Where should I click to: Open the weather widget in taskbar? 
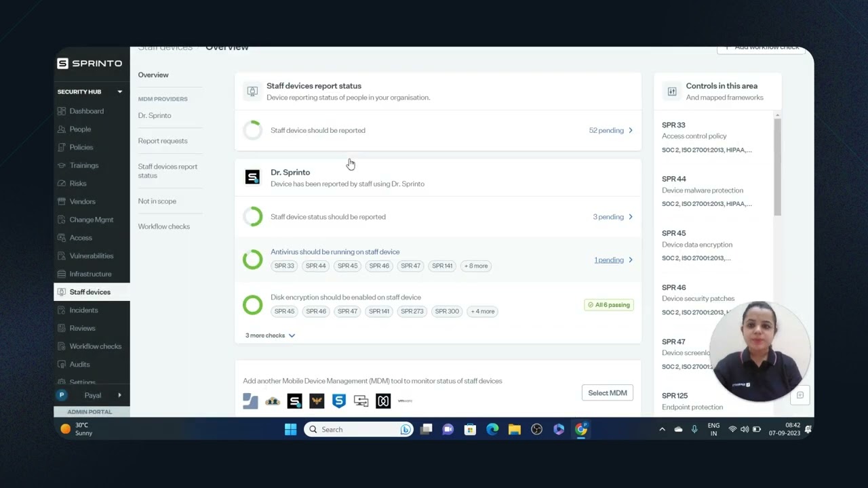click(77, 429)
